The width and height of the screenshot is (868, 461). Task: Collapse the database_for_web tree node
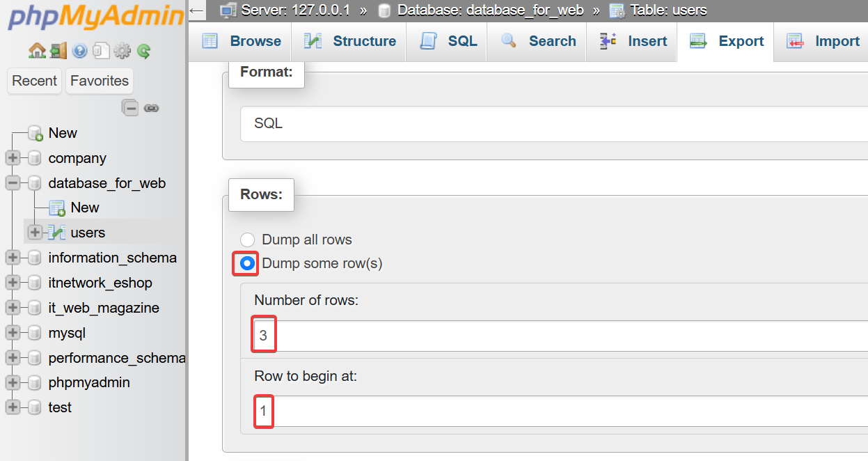click(x=13, y=183)
